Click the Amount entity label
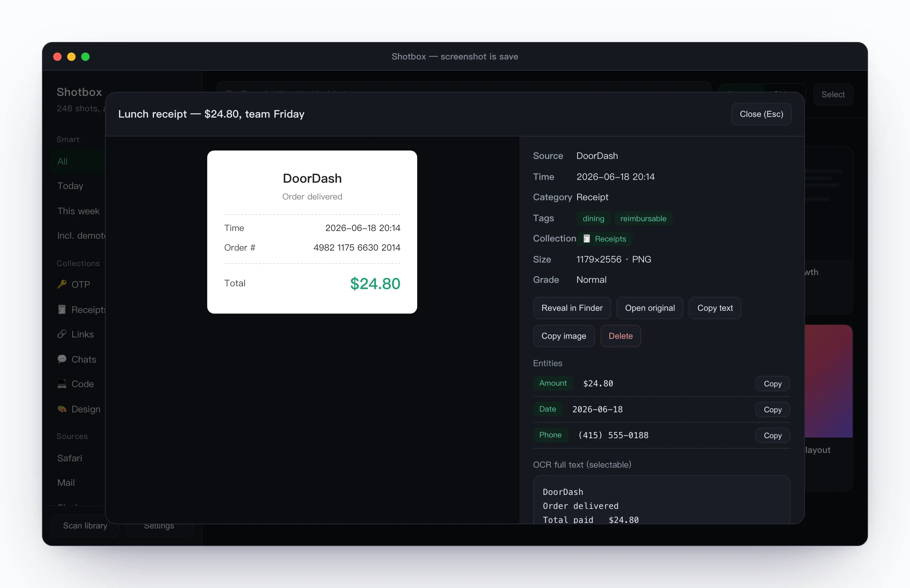The height and width of the screenshot is (588, 910). 553,383
